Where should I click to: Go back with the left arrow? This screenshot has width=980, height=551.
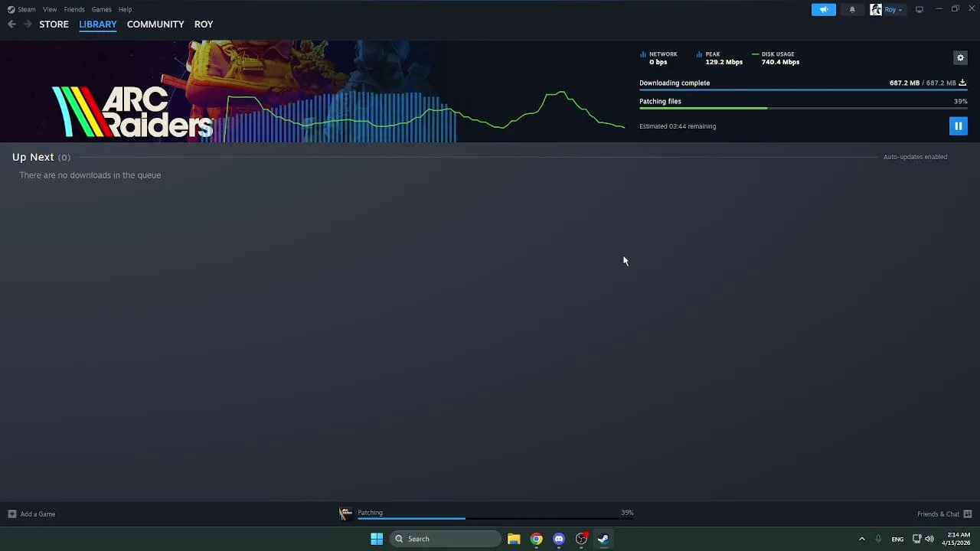click(11, 24)
